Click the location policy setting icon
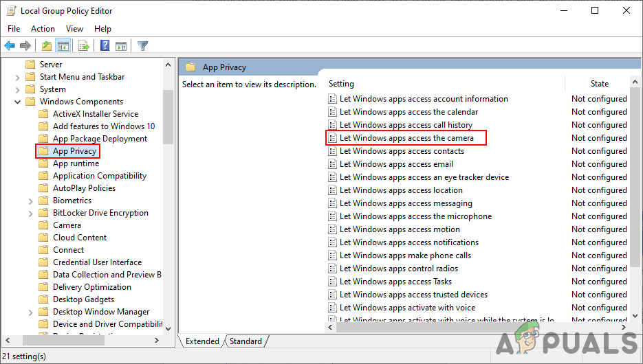The height and width of the screenshot is (364, 643). [x=333, y=190]
